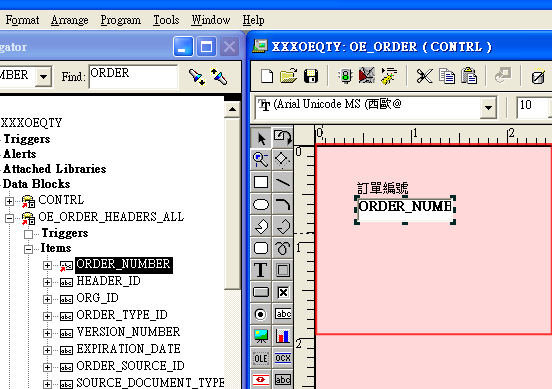
Task: Select the Freehand drawing tool
Action: pyautogui.click(x=283, y=248)
